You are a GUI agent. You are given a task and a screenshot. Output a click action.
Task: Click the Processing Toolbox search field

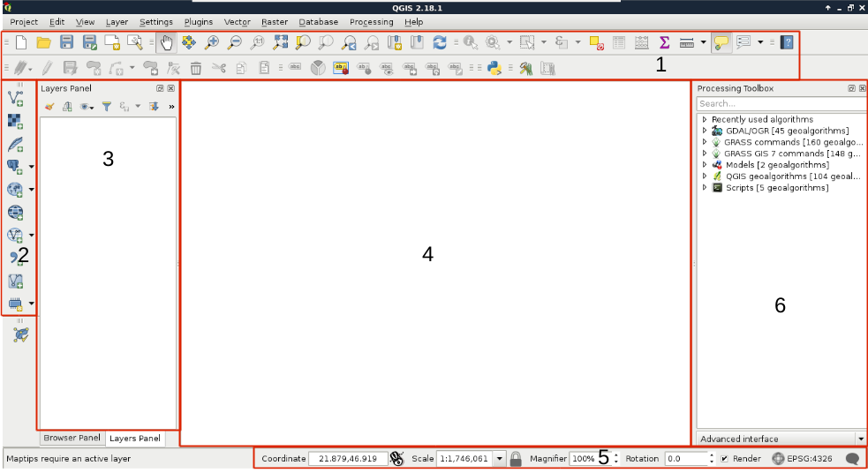coord(780,104)
